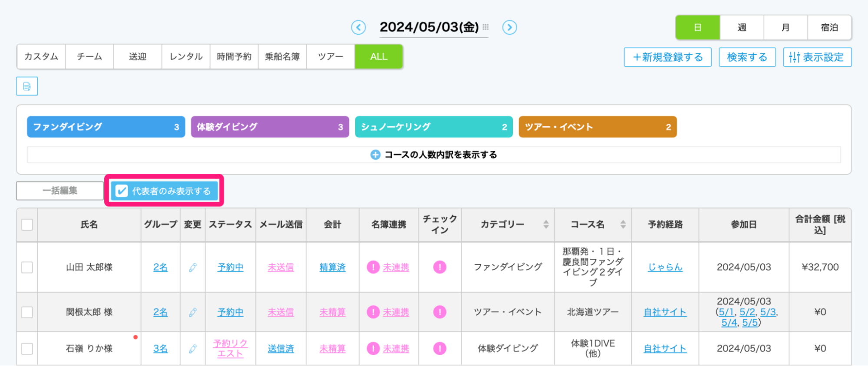The image size is (868, 366).
Task: Click the 氏名 column header
Action: (x=89, y=225)
